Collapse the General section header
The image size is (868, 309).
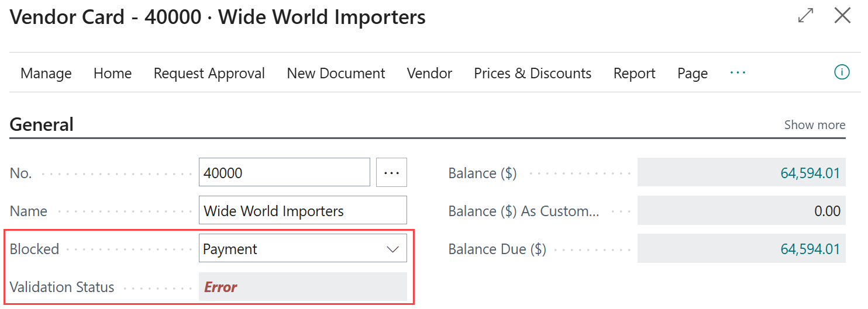pyautogui.click(x=42, y=125)
